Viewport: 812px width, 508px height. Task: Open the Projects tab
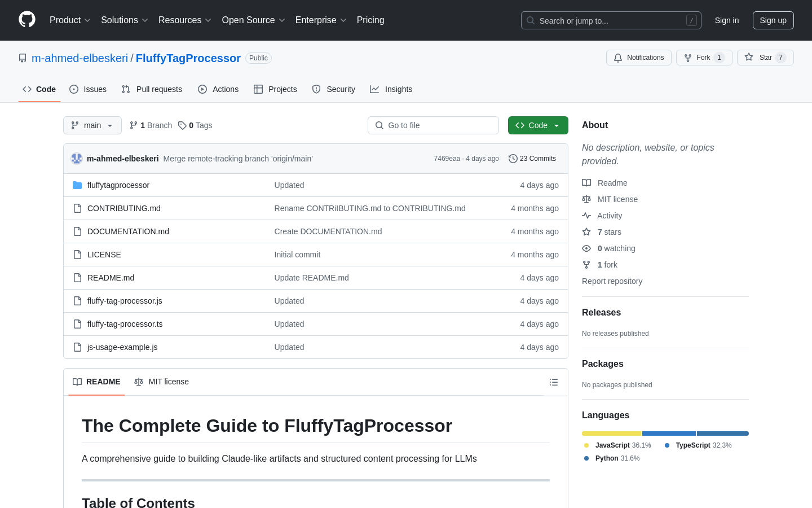[x=275, y=89]
